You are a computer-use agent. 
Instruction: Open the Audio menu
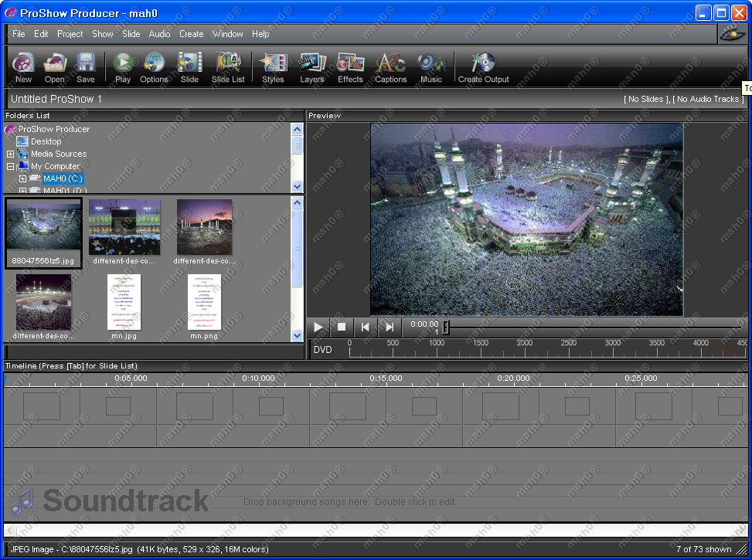point(159,34)
